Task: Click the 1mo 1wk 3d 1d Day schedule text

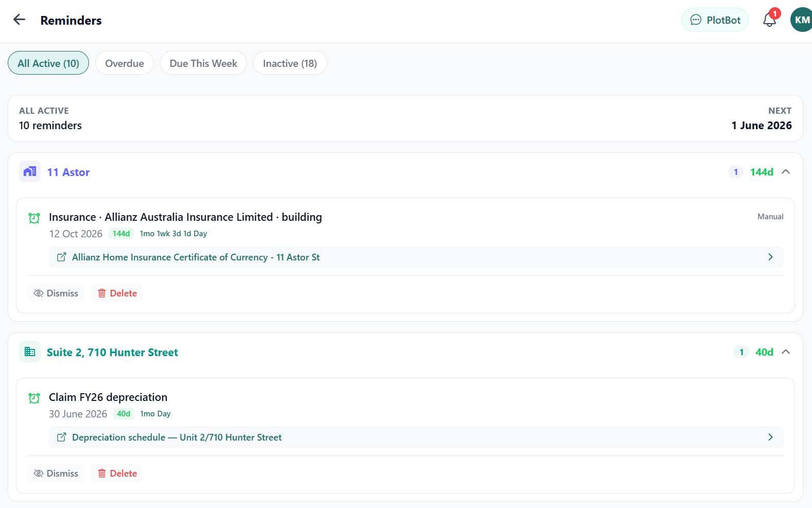Action: (173, 233)
